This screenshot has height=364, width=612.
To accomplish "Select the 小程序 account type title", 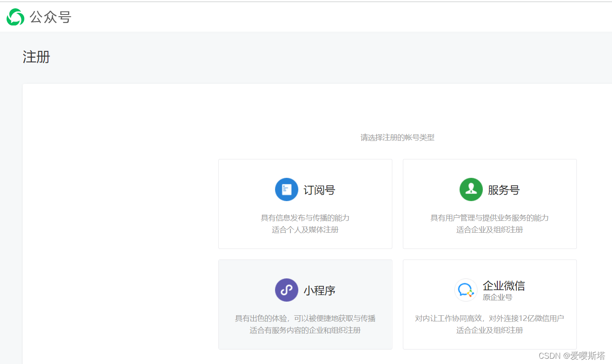I will point(319,291).
